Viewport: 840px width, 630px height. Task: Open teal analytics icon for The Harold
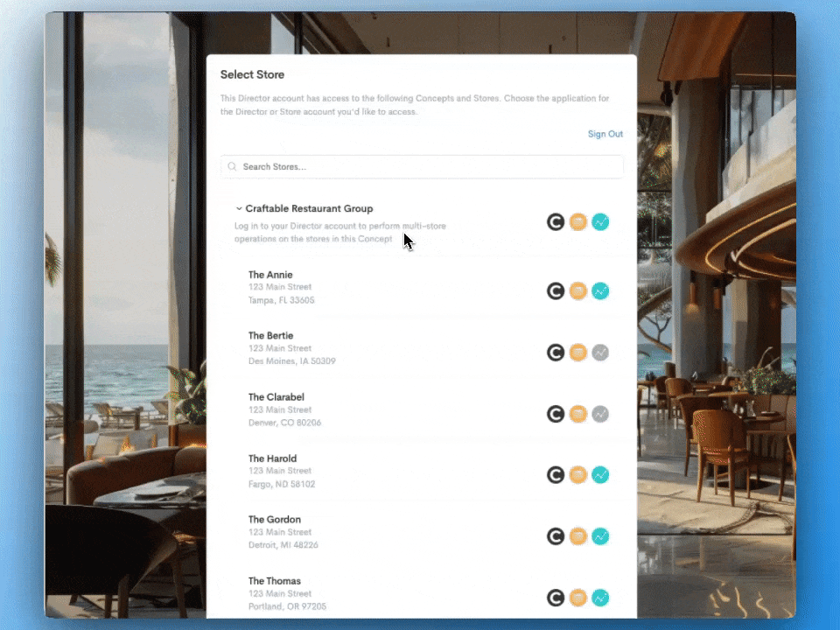(600, 475)
